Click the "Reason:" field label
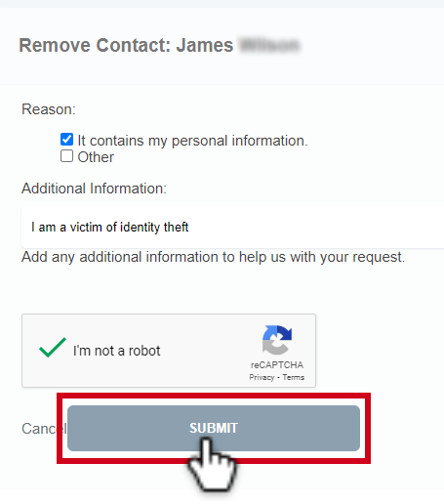Screen dimensions: 444x504 (x=49, y=109)
